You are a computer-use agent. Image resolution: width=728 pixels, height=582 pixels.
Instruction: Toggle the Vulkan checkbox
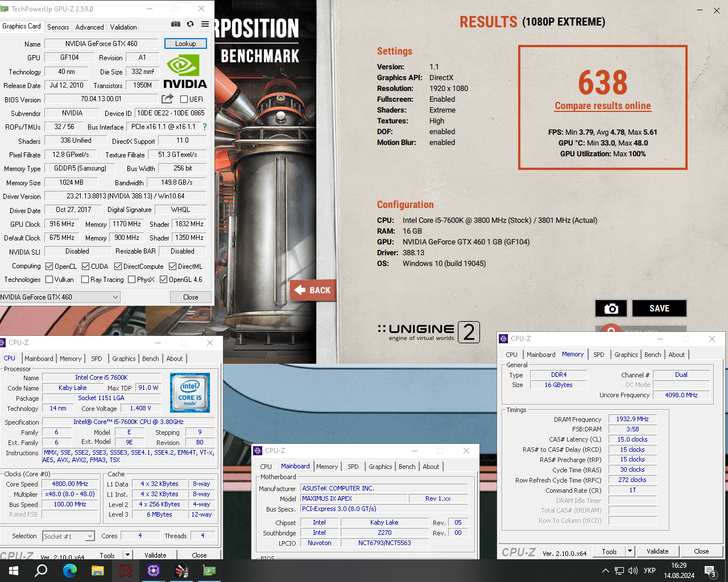(49, 280)
